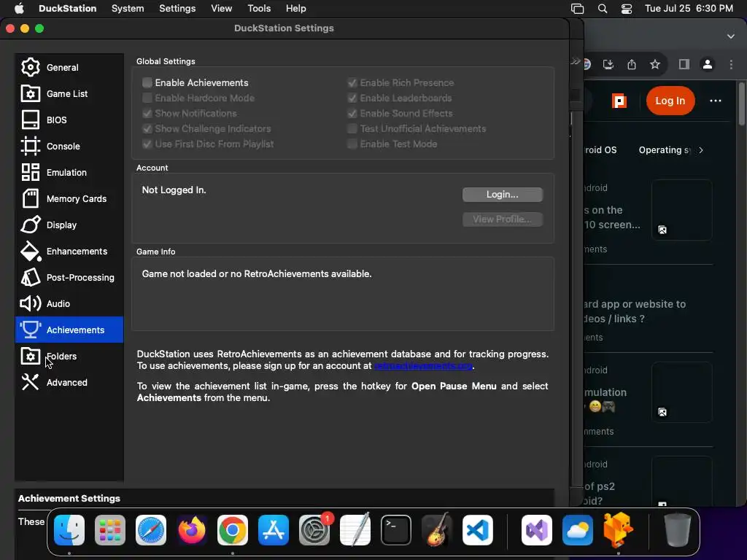Follow the retroachievements.org link
The image size is (747, 560).
(x=424, y=366)
